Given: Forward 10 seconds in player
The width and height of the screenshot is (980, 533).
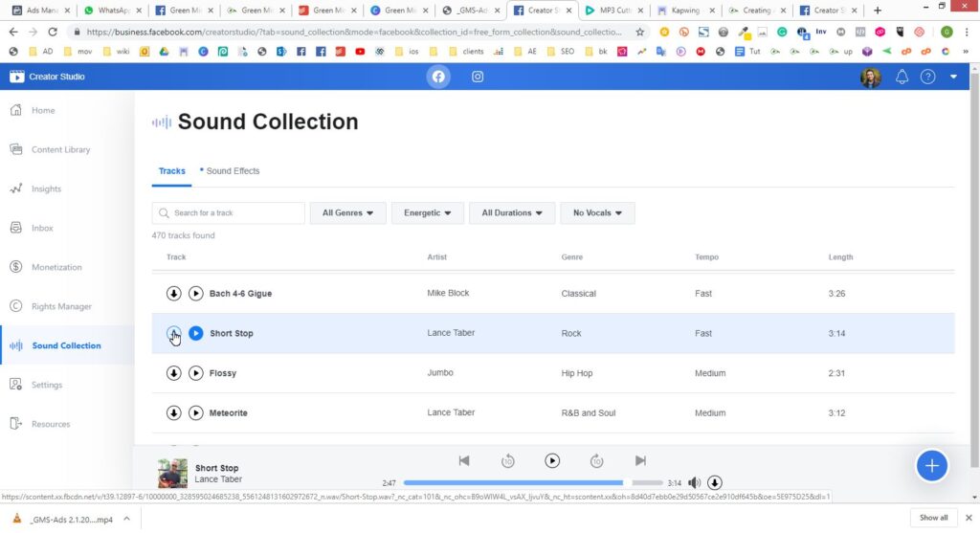Looking at the screenshot, I should point(596,461).
